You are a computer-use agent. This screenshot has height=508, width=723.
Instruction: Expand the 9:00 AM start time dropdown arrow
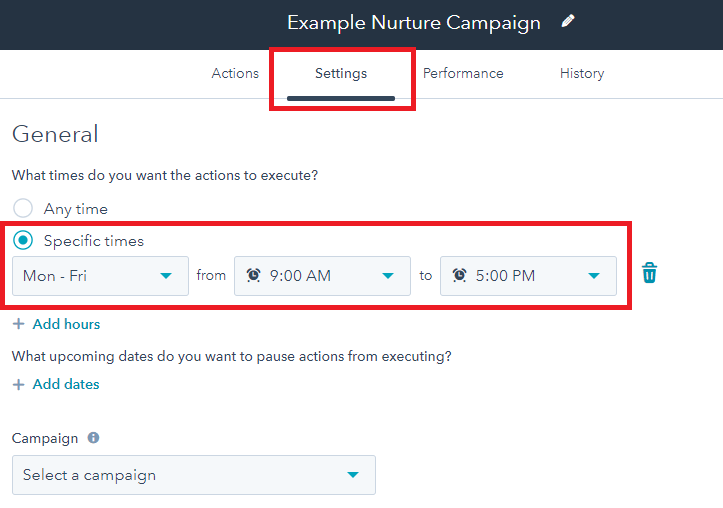[x=388, y=276]
